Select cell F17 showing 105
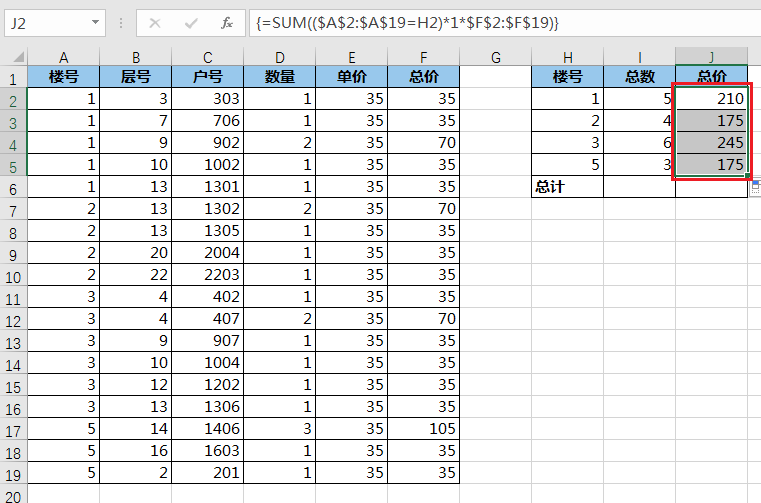761x503 pixels. [423, 429]
